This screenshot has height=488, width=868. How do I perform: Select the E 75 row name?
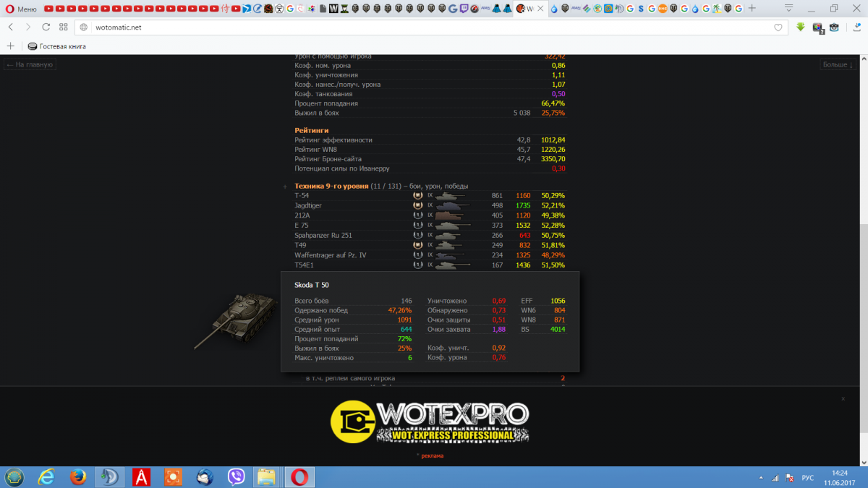301,226
